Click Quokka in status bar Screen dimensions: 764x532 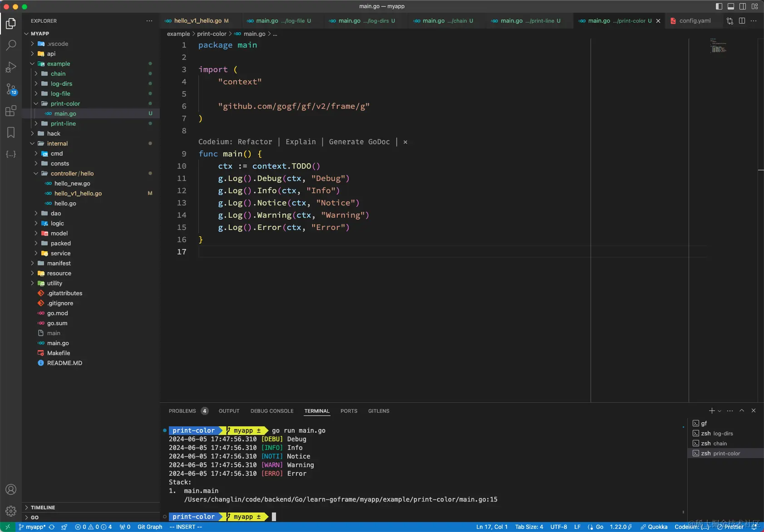(654, 527)
